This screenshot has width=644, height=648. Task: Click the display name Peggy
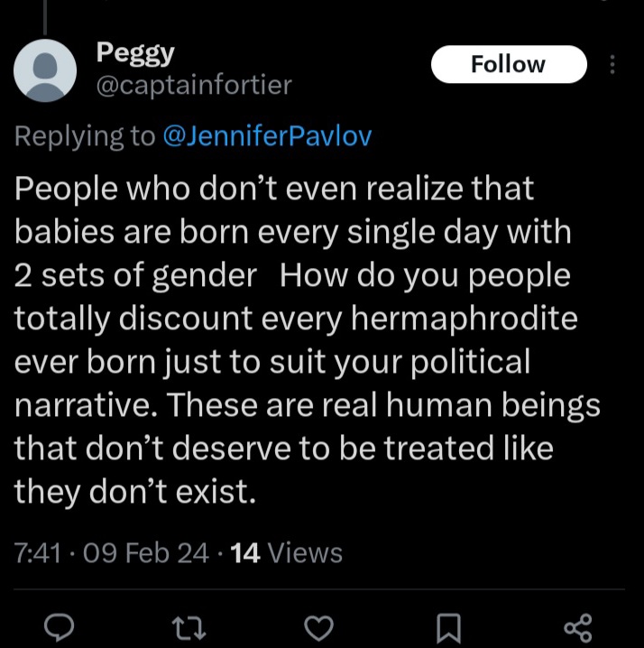click(135, 53)
